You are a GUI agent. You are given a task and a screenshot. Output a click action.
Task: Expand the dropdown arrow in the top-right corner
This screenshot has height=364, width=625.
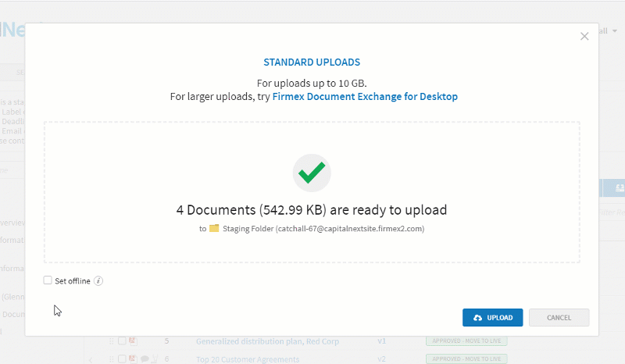click(615, 31)
